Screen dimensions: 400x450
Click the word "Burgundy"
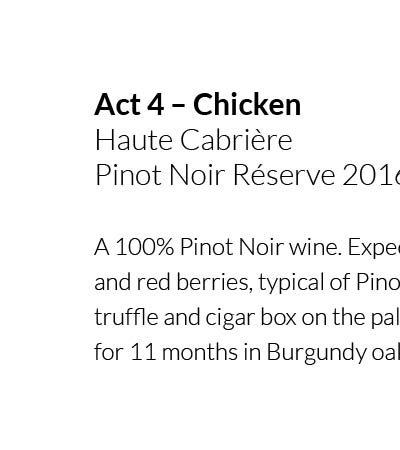pos(316,353)
